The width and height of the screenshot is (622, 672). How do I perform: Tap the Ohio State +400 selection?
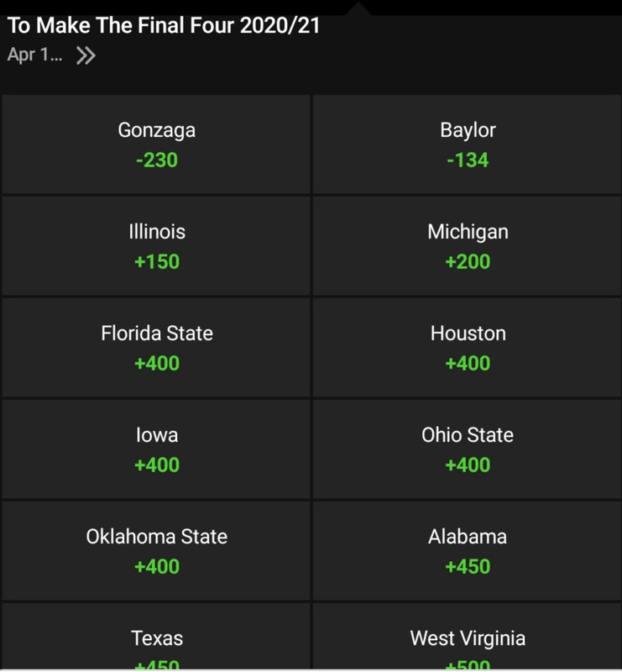click(x=468, y=449)
